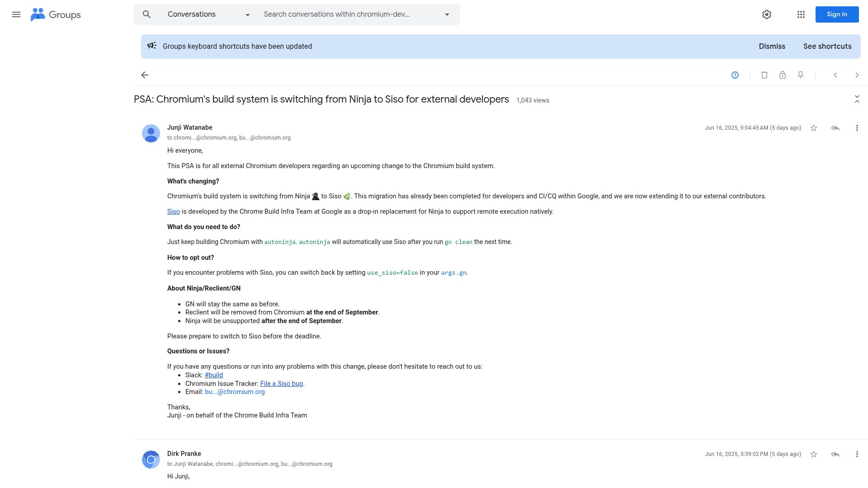
Task: Open the settings gear icon
Action: (x=767, y=14)
